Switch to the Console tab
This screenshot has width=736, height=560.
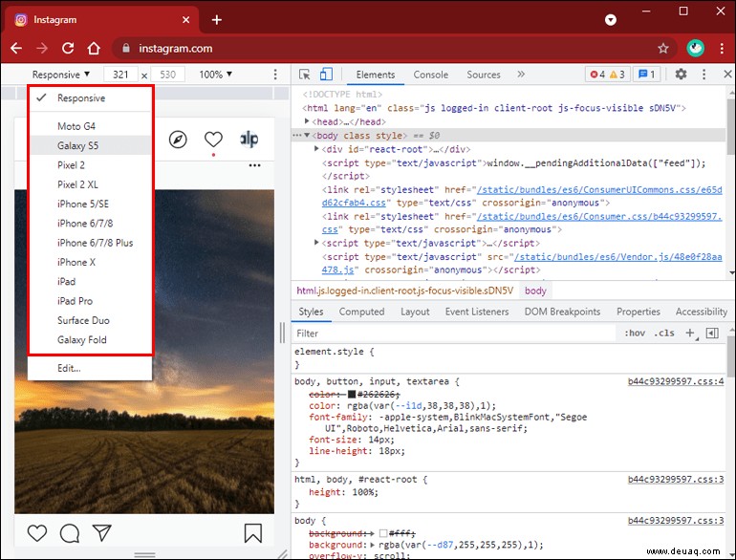(430, 75)
